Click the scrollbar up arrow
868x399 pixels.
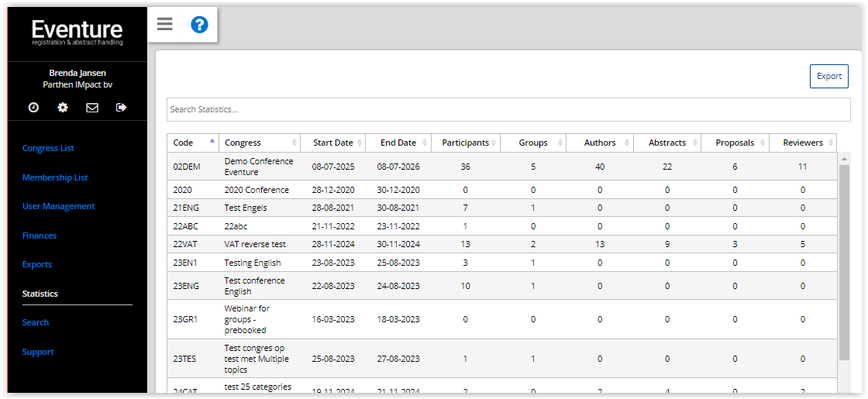(x=844, y=159)
